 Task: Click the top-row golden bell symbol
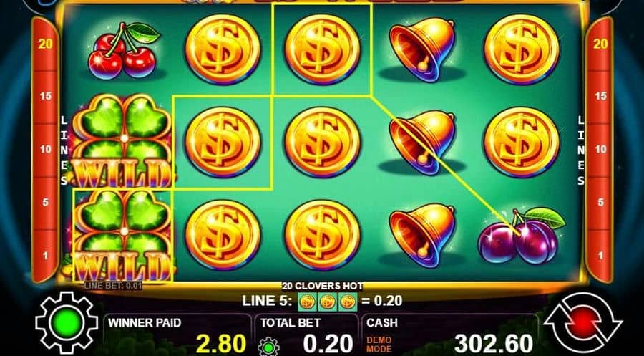click(422, 49)
